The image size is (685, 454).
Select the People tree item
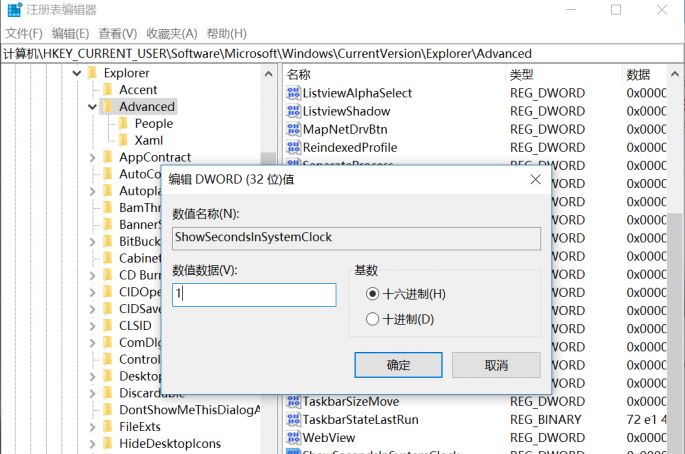tap(154, 124)
